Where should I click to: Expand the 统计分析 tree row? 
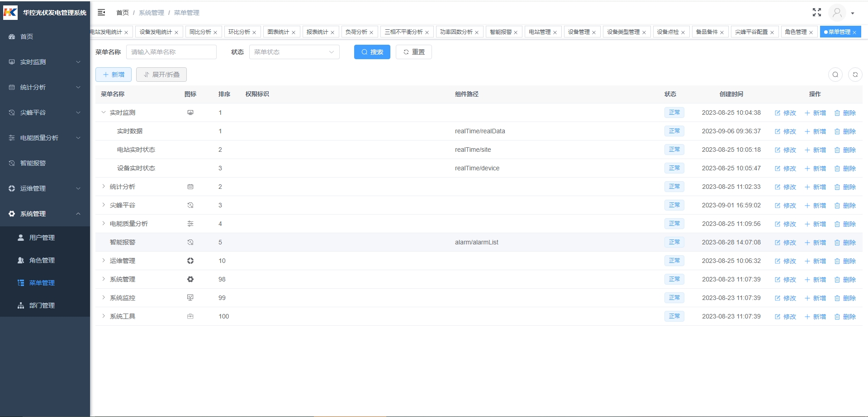tap(104, 187)
